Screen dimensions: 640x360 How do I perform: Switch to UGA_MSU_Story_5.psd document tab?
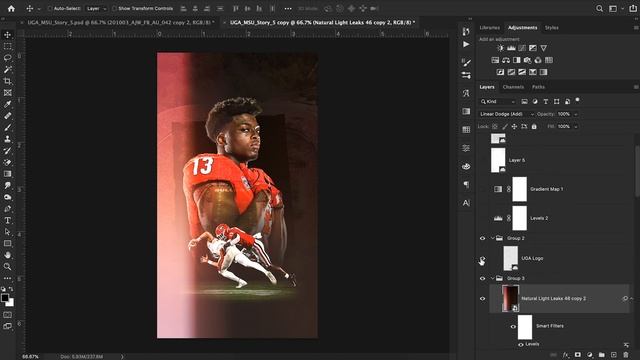(121, 22)
